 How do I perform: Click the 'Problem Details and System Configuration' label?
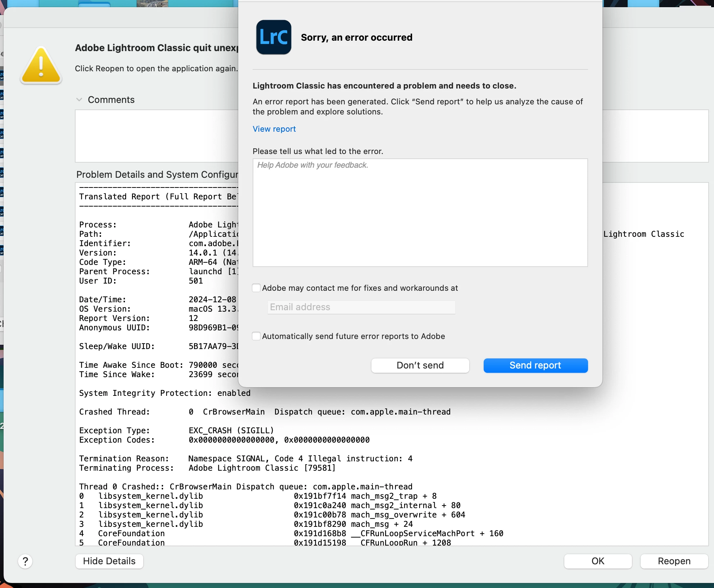click(157, 175)
